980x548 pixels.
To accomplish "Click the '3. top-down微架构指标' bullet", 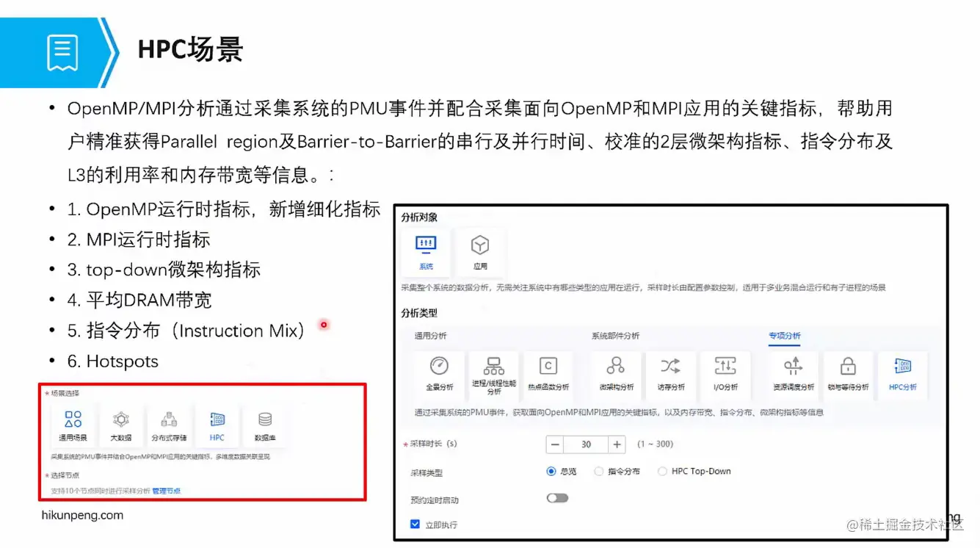I will pos(164,270).
